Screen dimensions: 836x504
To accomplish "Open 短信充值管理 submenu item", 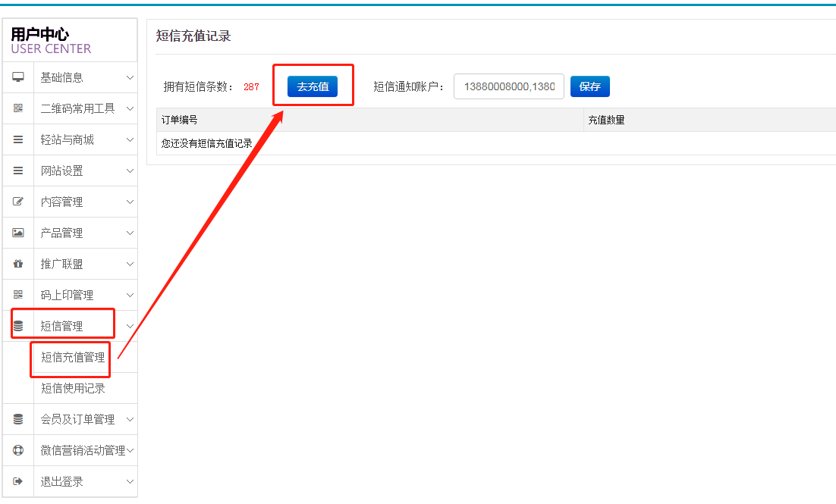I will pyautogui.click(x=73, y=357).
